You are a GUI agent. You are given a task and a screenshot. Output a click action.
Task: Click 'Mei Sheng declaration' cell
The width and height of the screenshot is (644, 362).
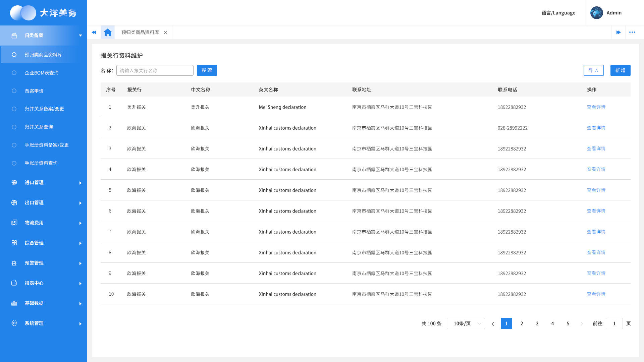click(x=282, y=107)
